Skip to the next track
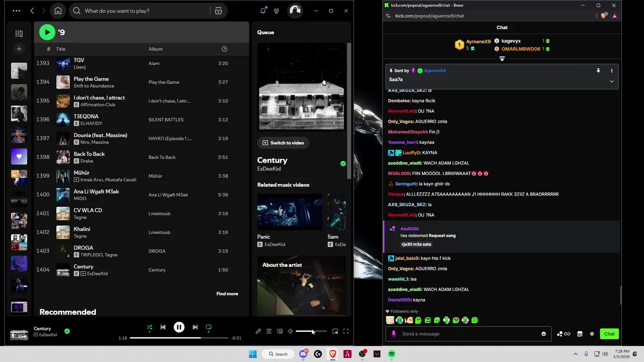Viewport: 644px width, 362px height. 195,327
